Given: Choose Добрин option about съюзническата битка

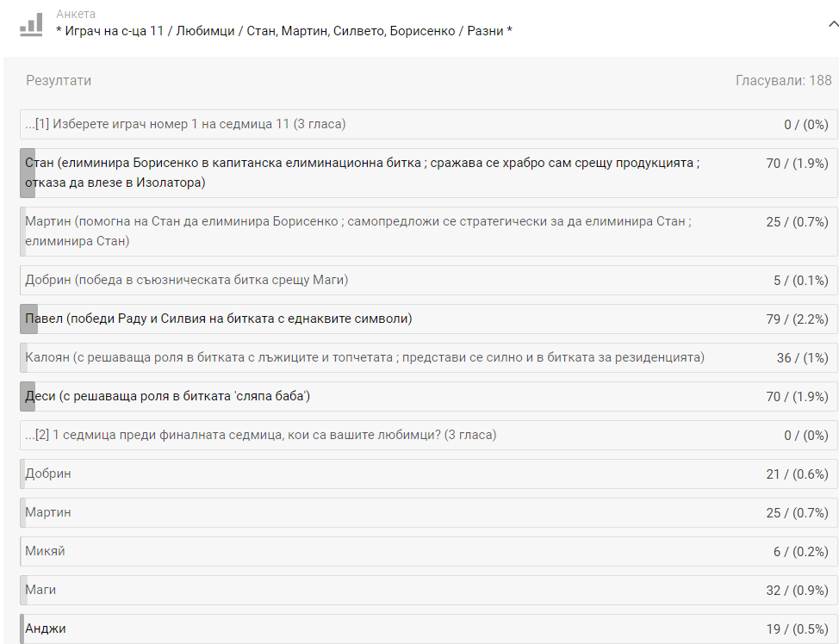Looking at the screenshot, I should click(187, 280).
